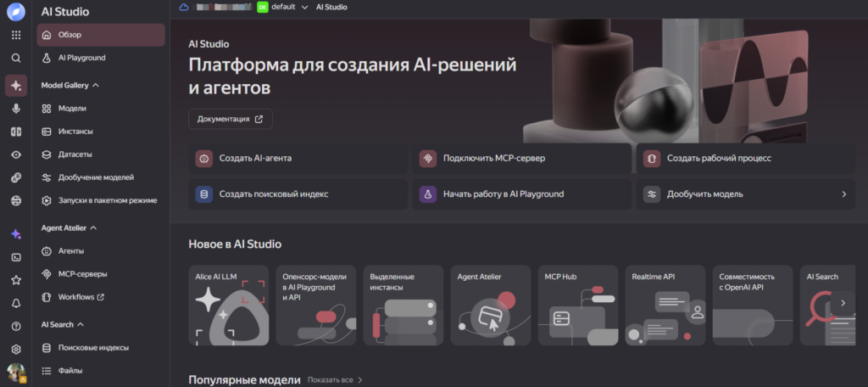868x387 pixels.
Task: Show next cards with carousel arrow
Action: click(x=843, y=303)
